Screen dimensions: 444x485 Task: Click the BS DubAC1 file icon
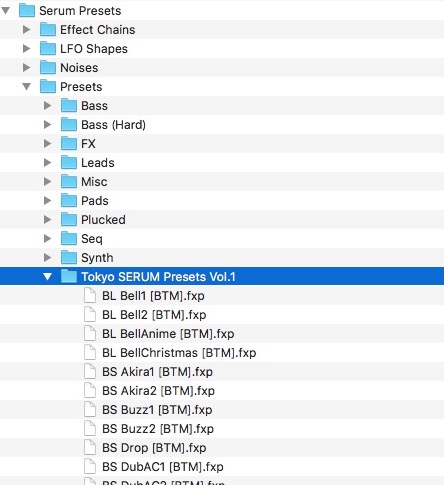coord(90,467)
